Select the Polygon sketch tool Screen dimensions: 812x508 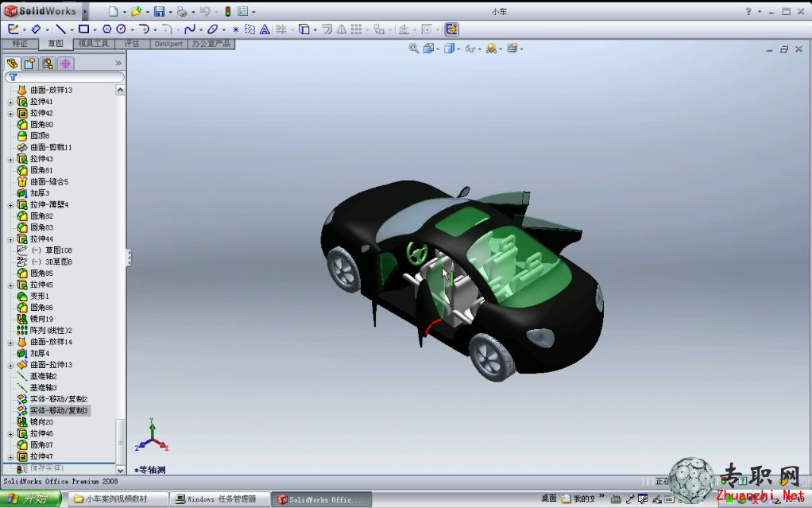[x=106, y=29]
